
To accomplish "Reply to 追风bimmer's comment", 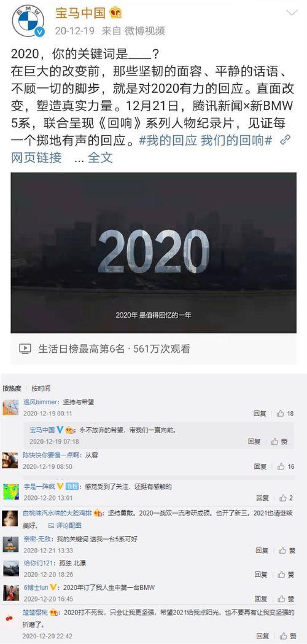I will pos(260,414).
